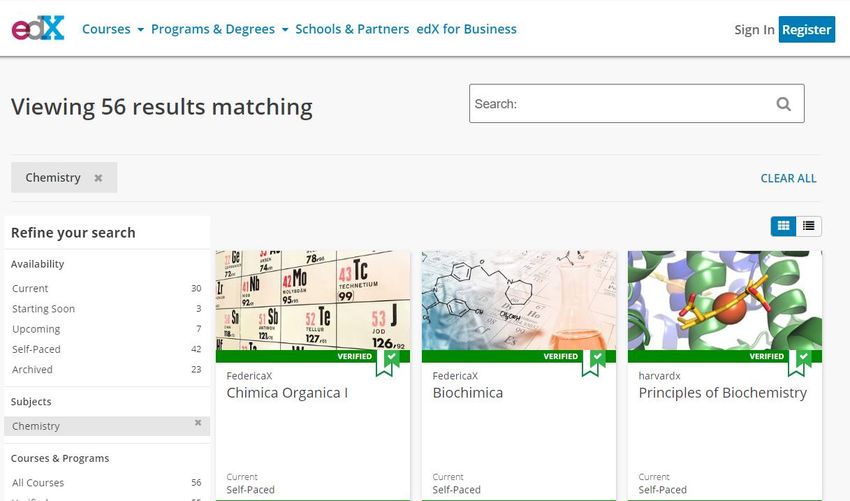Open Chimica Organica I course title
Viewport: 850px width, 501px height.
[x=287, y=393]
